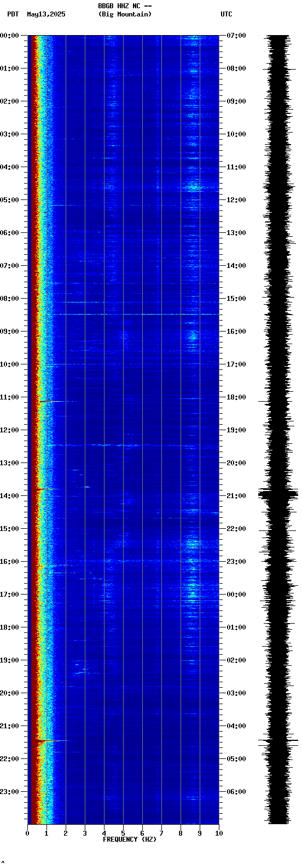Screen dimensions: 302x868
Task: Click the UTC '08:00' time label
Action: [x=236, y=68]
